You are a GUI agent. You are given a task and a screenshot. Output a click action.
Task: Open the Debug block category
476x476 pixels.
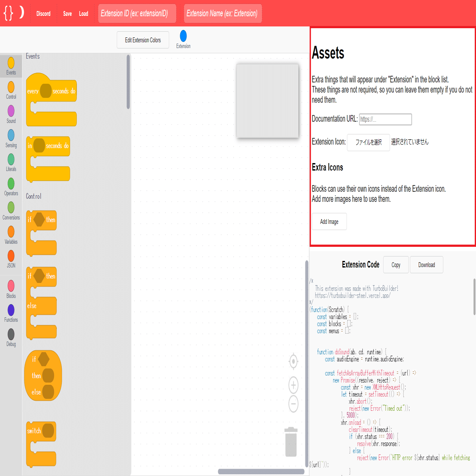(11, 337)
